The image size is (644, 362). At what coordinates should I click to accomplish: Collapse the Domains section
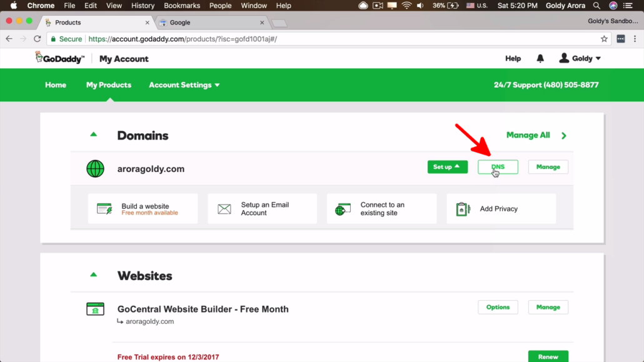[94, 134]
